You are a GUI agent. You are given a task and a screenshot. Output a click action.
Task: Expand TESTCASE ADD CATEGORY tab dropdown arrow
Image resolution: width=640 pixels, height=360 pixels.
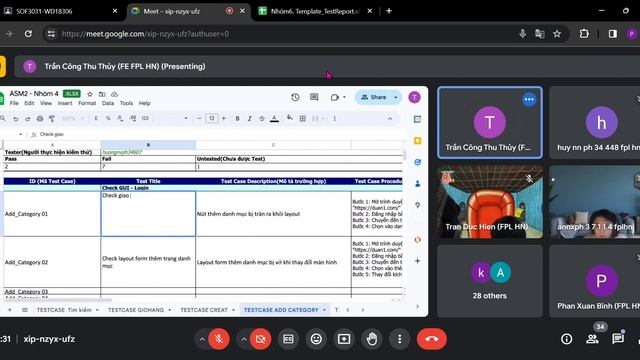(324, 310)
